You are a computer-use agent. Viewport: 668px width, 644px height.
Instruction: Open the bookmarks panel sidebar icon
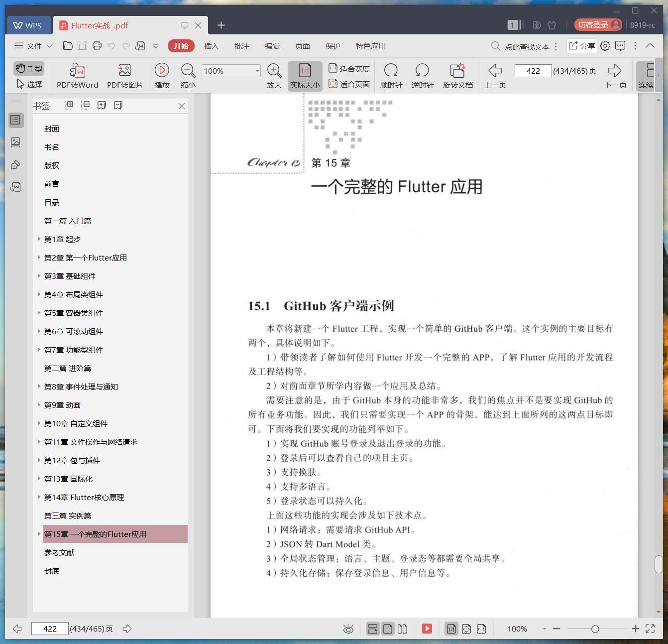tap(16, 120)
